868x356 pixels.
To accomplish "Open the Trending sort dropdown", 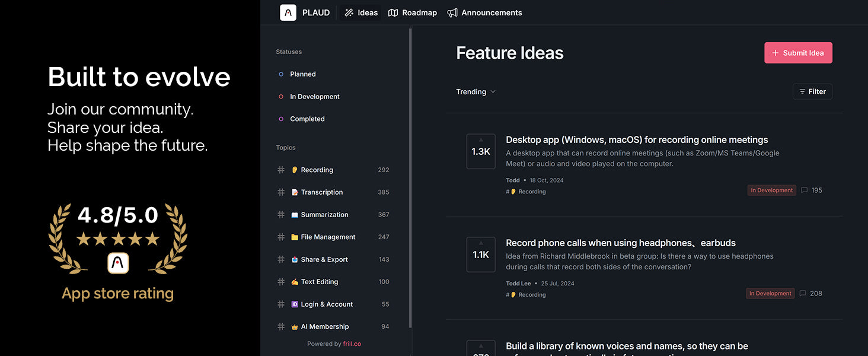I will pyautogui.click(x=476, y=92).
